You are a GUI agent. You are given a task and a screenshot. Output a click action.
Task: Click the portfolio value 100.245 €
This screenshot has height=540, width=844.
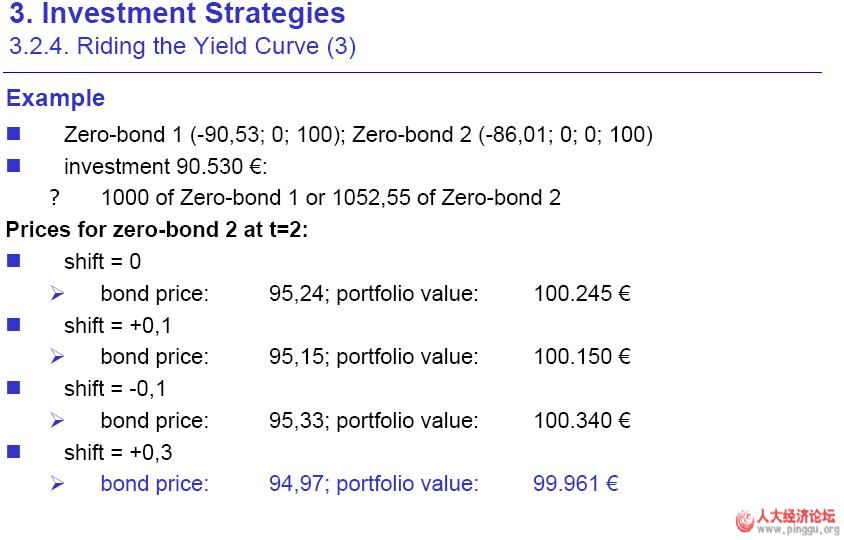click(x=581, y=294)
